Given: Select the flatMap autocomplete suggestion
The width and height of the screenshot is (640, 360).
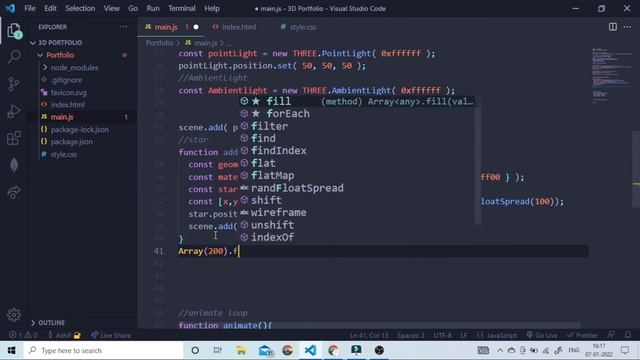Looking at the screenshot, I should click(x=357, y=176).
